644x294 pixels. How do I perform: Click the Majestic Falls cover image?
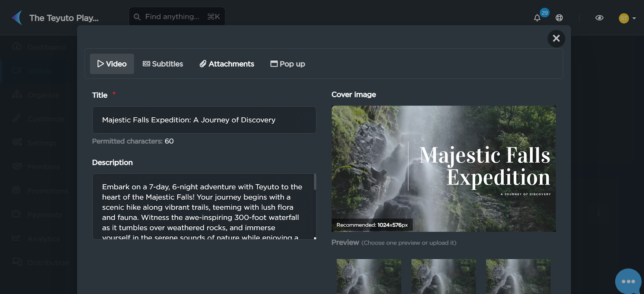click(x=444, y=169)
